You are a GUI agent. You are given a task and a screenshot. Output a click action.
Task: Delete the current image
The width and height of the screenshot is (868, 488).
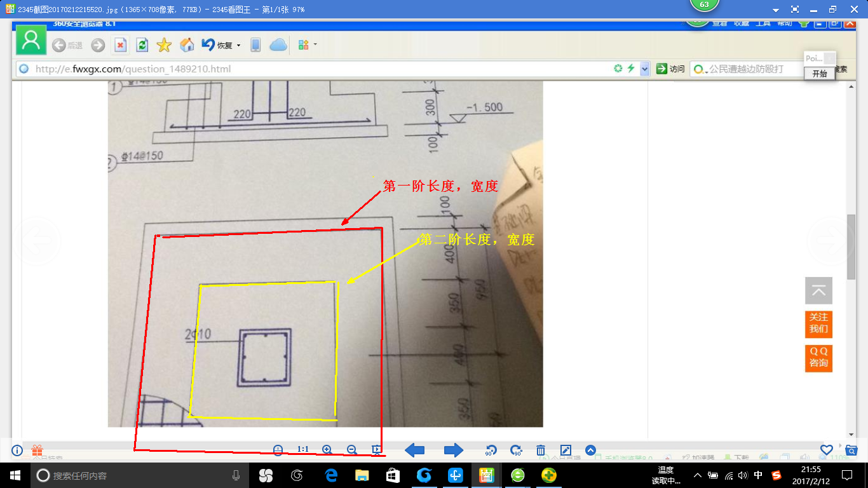[x=541, y=451]
